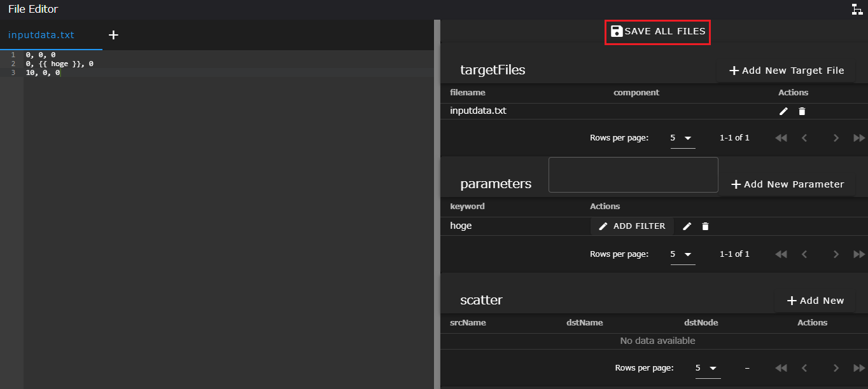Image resolution: width=868 pixels, height=389 pixels.
Task: Jump to last page of parameters table
Action: [858, 254]
